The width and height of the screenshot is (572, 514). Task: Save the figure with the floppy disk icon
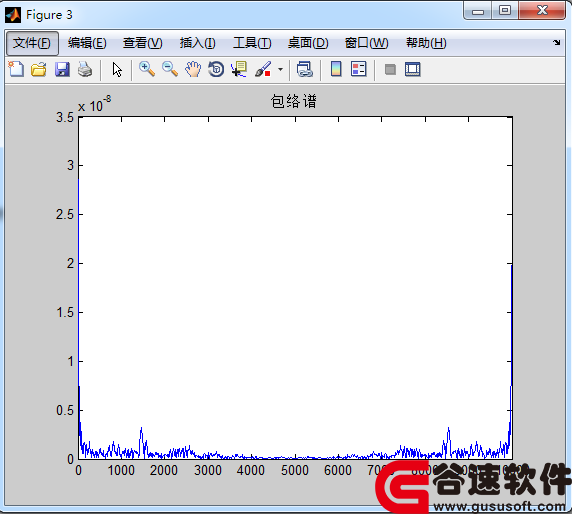coord(62,69)
